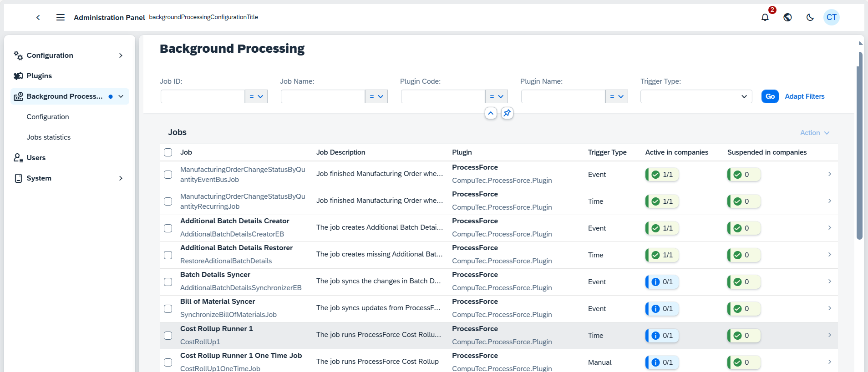This screenshot has width=868, height=372.
Task: Expand the Action dropdown menu
Action: point(815,133)
